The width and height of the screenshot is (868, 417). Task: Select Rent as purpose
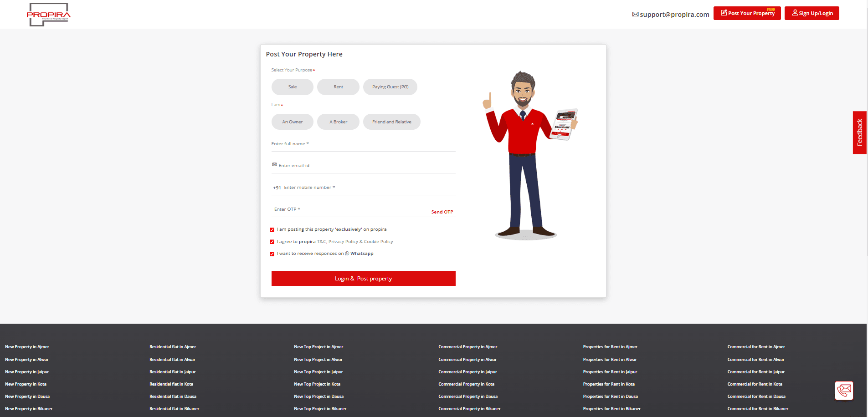(338, 87)
